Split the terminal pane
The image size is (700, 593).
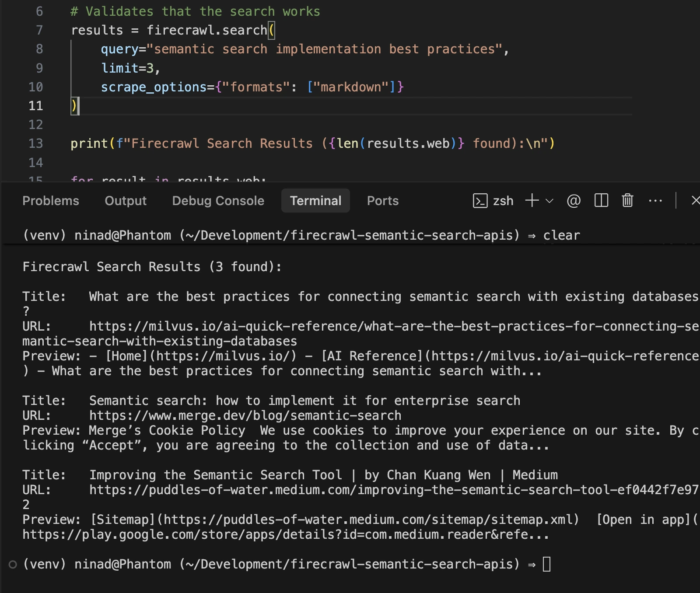tap(601, 201)
